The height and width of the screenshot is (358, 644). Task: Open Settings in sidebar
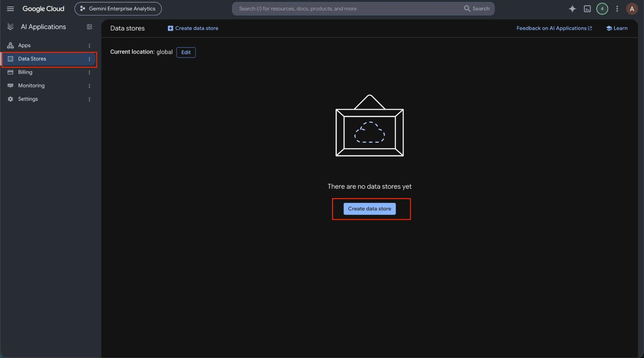(x=28, y=99)
